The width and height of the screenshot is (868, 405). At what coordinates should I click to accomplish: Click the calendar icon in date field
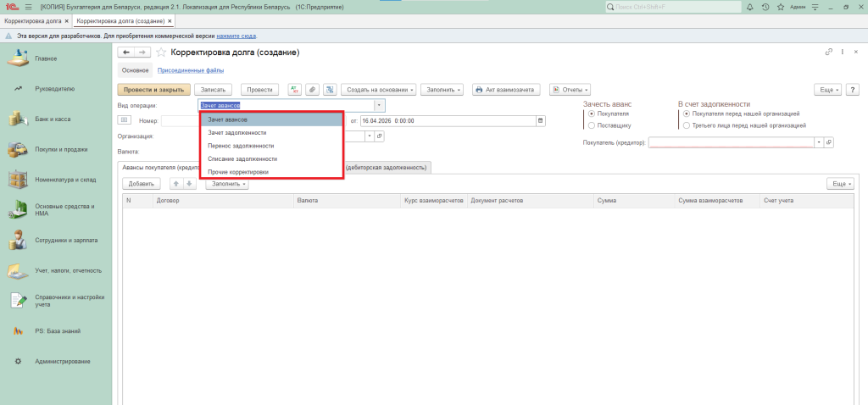540,120
